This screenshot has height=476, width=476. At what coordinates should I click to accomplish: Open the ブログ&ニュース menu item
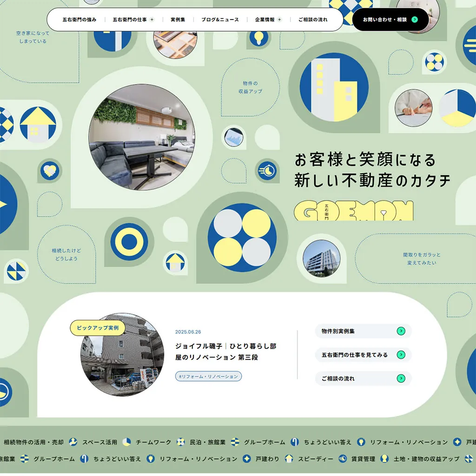(x=219, y=20)
